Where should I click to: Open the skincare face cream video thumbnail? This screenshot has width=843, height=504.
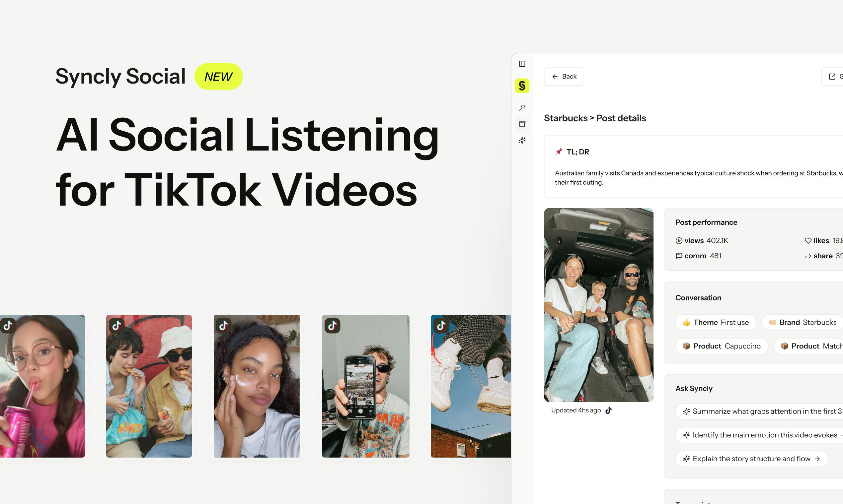(x=257, y=386)
